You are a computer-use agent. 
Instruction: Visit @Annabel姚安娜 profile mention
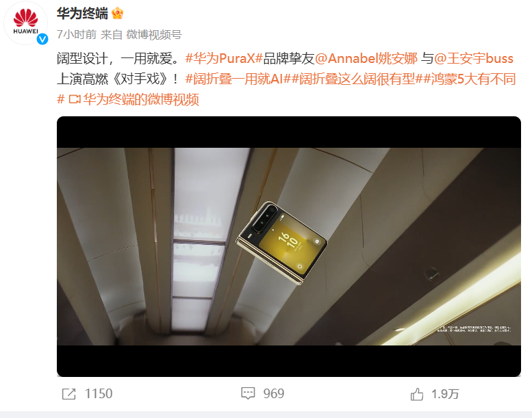point(366,59)
